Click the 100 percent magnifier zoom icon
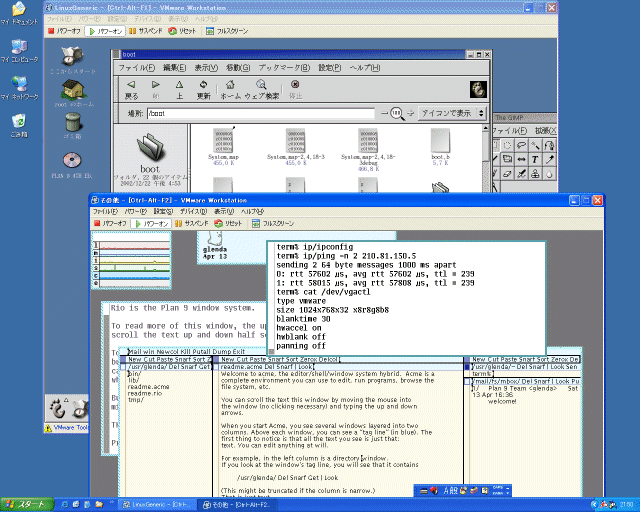 click(x=397, y=114)
